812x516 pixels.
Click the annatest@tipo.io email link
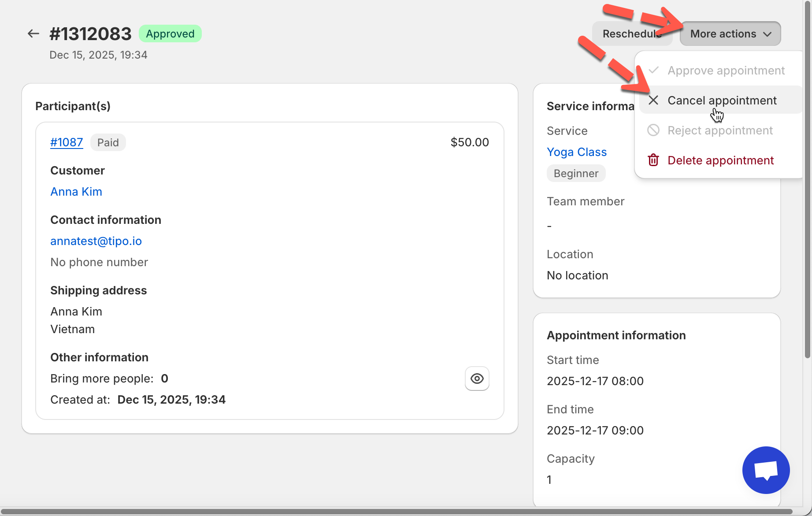(96, 241)
